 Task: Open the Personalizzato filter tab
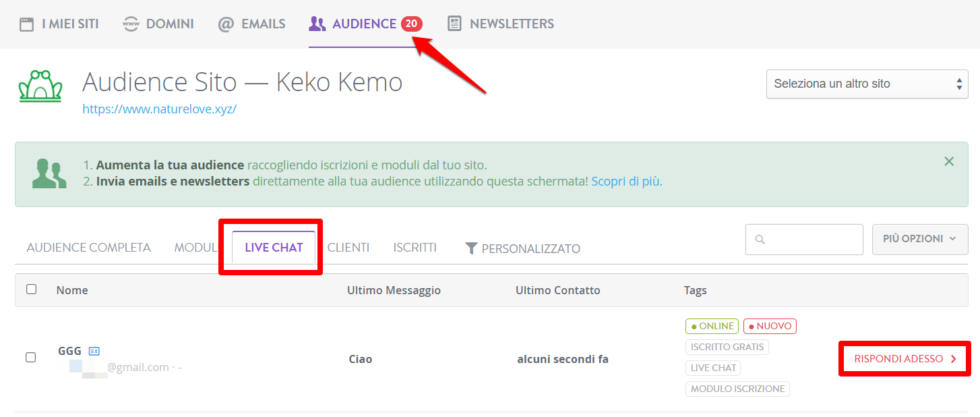(x=523, y=248)
